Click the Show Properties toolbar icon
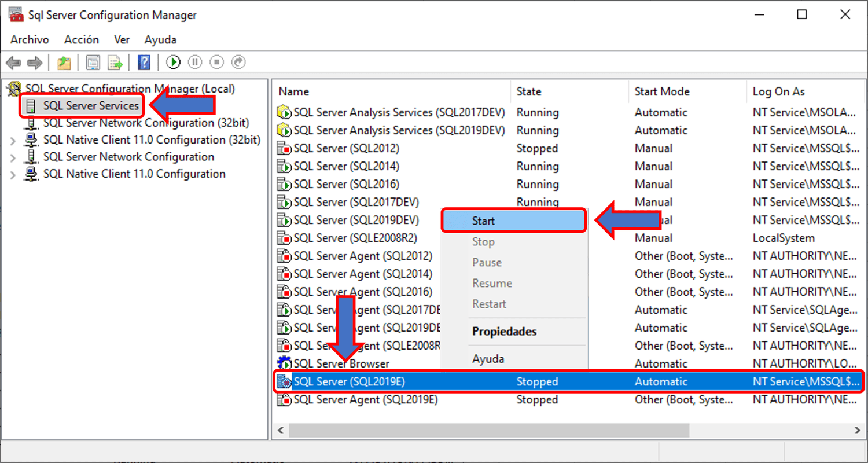 93,62
